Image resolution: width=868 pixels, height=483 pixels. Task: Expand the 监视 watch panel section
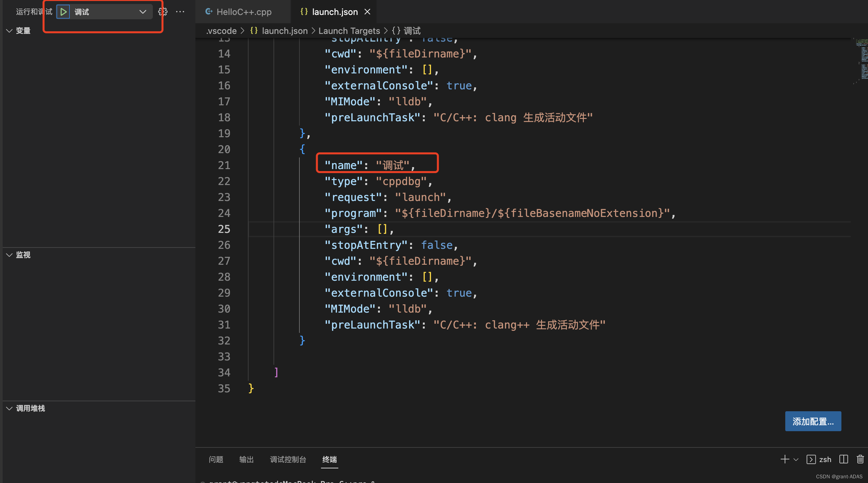pos(24,255)
